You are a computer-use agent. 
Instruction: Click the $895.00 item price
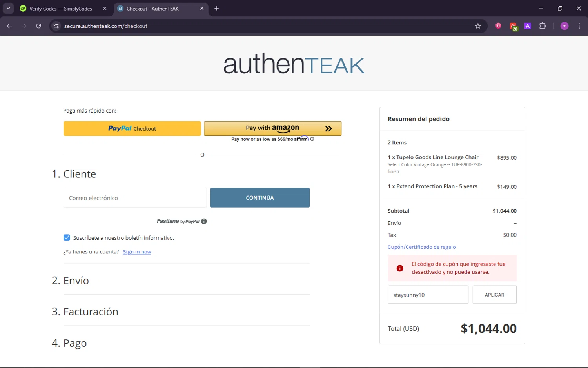tap(507, 158)
